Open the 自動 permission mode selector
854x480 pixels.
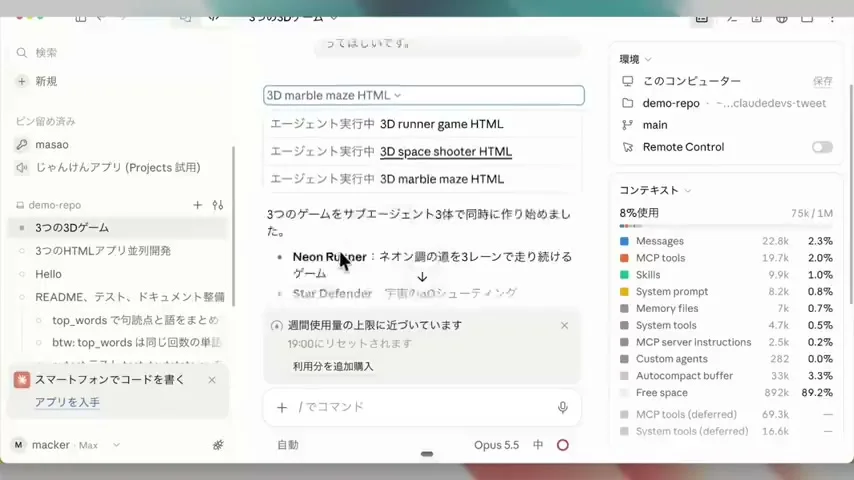pyautogui.click(x=288, y=445)
